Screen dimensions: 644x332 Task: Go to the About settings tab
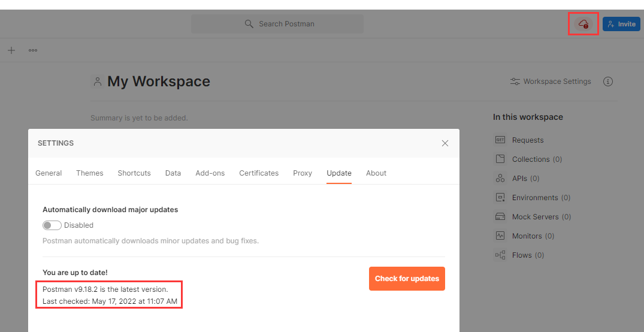[376, 173]
